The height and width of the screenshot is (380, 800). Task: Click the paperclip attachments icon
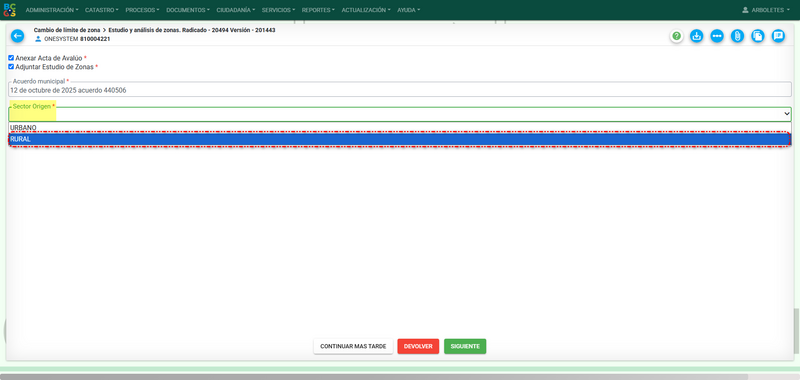click(737, 36)
